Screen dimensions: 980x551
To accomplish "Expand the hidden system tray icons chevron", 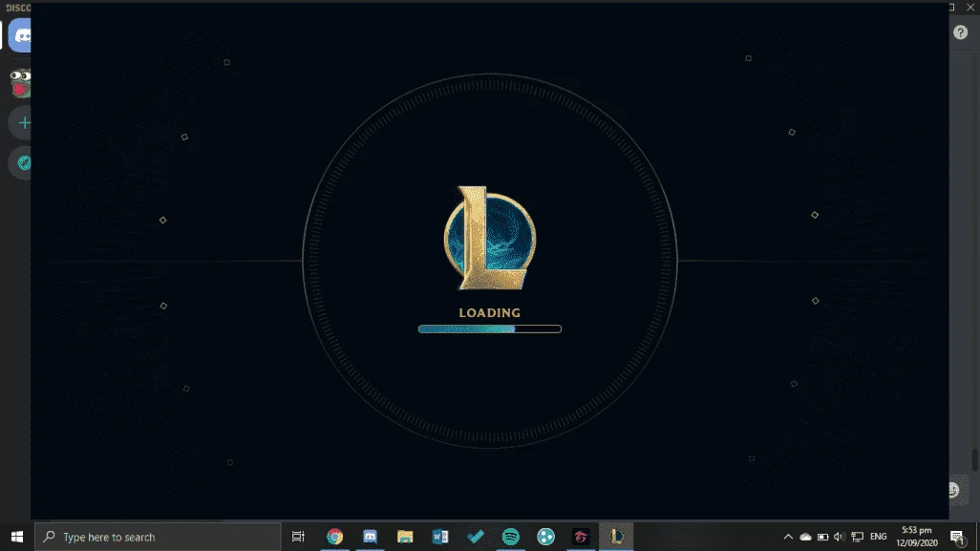I will point(788,537).
